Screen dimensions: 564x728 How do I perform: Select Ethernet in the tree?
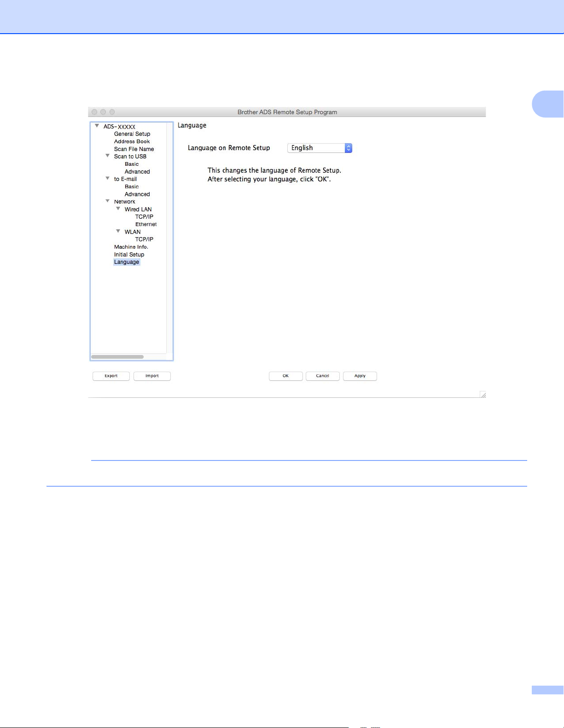(x=146, y=224)
